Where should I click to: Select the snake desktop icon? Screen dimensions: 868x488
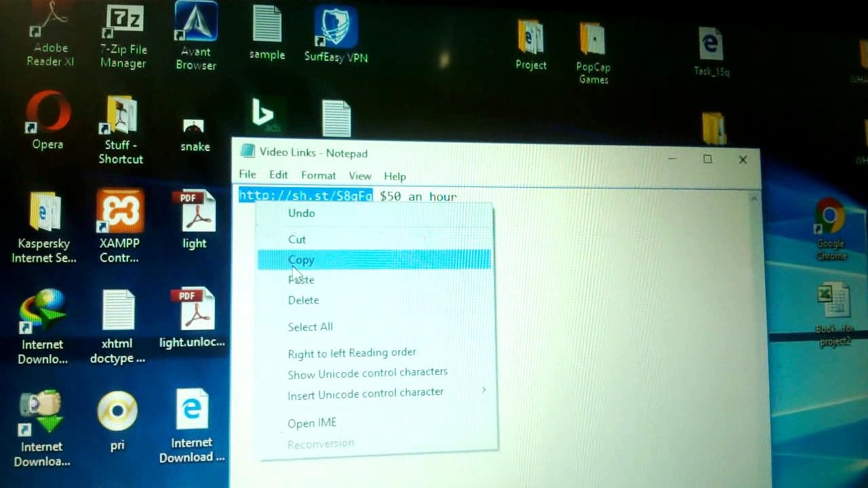tap(195, 136)
